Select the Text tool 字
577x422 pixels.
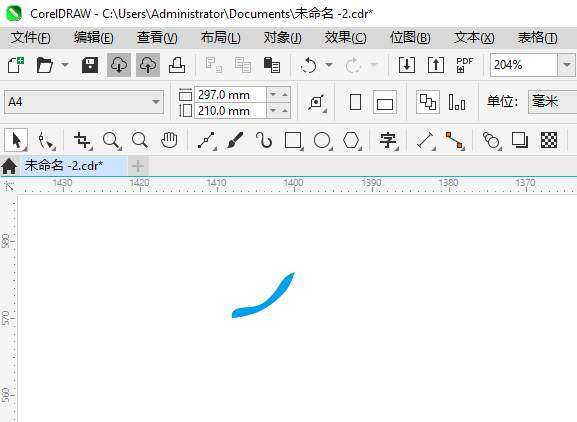tap(389, 140)
